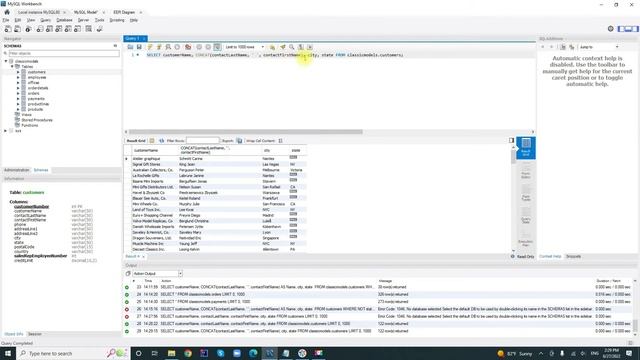Collapse the classicmodels schema node

point(6,61)
